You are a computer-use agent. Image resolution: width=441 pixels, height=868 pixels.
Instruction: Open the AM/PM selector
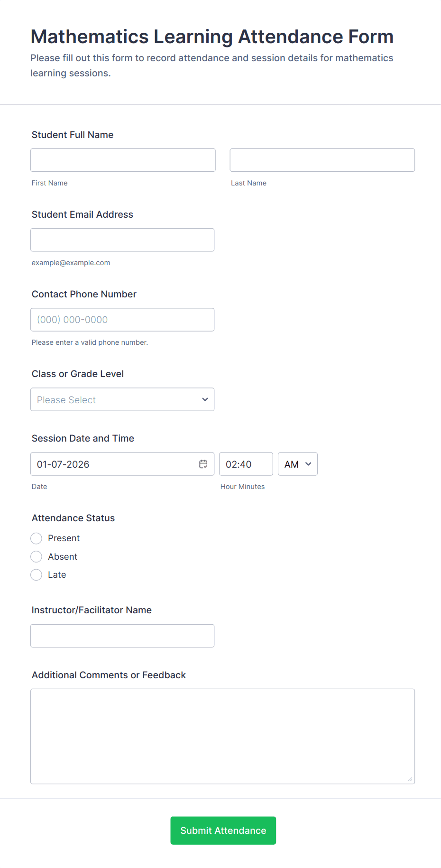pyautogui.click(x=297, y=464)
